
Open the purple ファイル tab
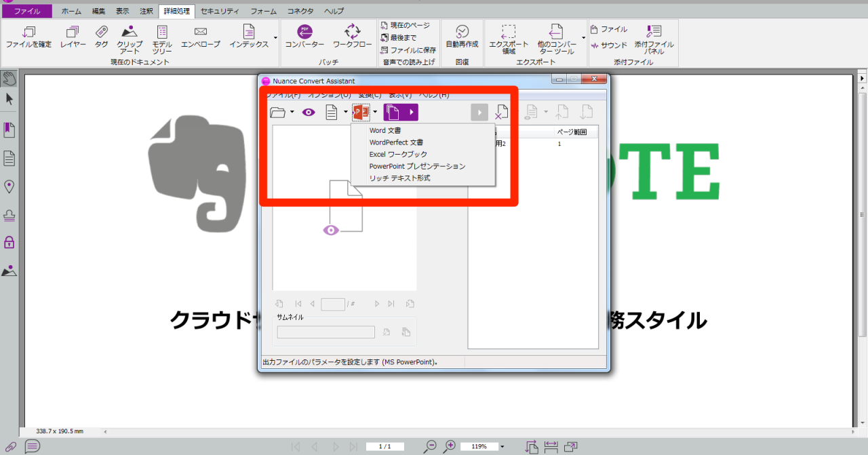pyautogui.click(x=27, y=11)
